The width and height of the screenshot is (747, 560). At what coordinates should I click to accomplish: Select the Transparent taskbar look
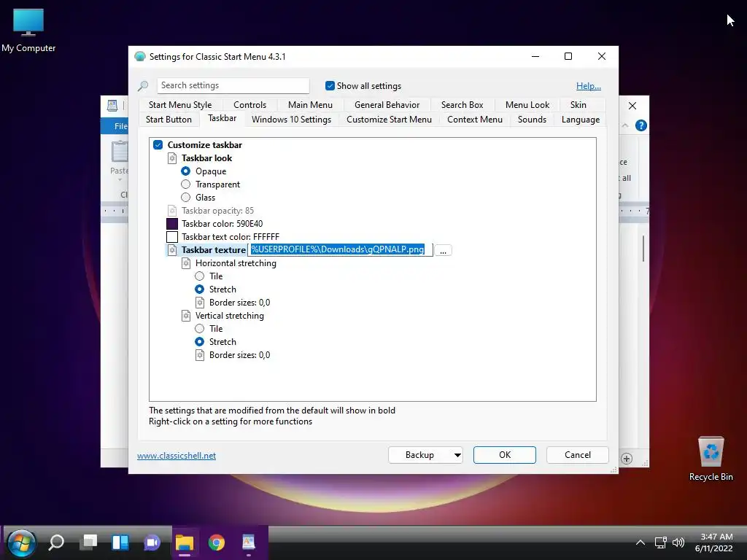186,184
